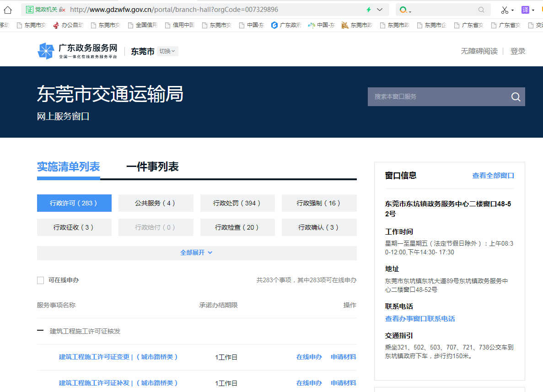Open the 党政机关 site certificate badge
Image resolution: width=543 pixels, height=392 pixels.
click(42, 10)
